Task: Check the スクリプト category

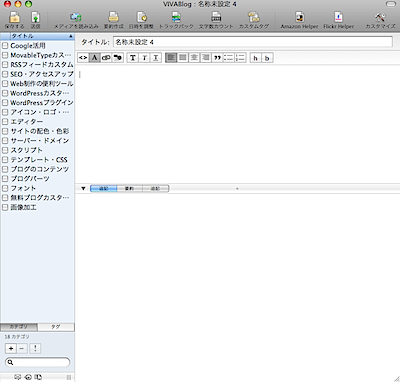Action: click(x=5, y=150)
